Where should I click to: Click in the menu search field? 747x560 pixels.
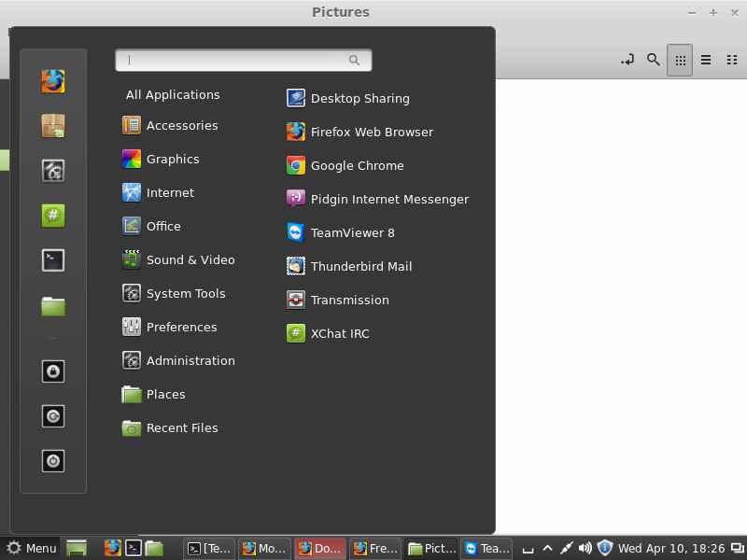[244, 60]
